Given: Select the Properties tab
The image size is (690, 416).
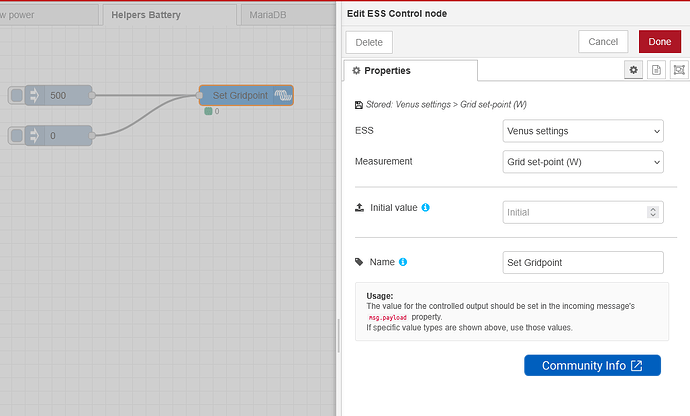Looking at the screenshot, I should 411,70.
